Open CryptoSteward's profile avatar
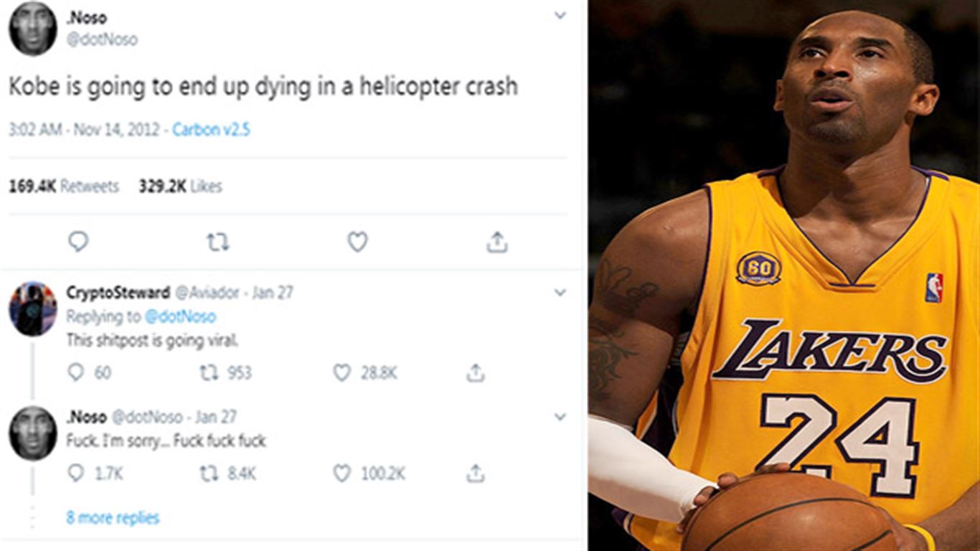980x551 pixels. (x=32, y=309)
